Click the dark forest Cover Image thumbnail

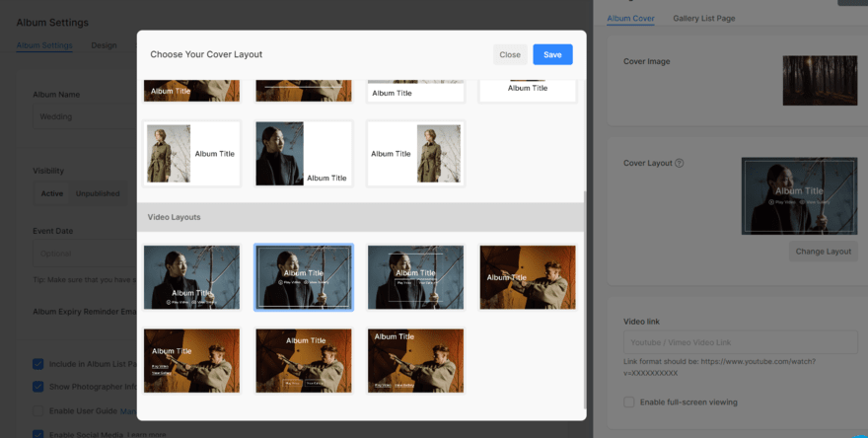pos(820,80)
